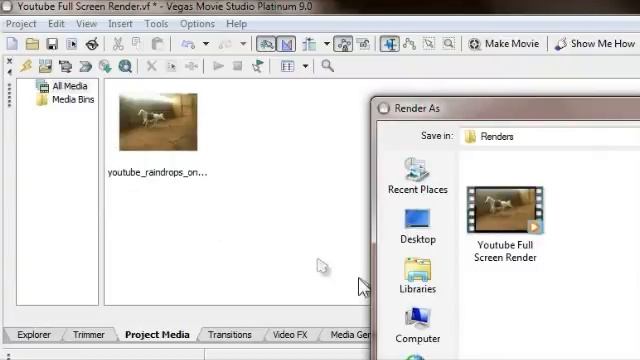Image resolution: width=640 pixels, height=360 pixels.
Task: Expand the Redo history dropdown arrow
Action: pyautogui.click(x=243, y=44)
